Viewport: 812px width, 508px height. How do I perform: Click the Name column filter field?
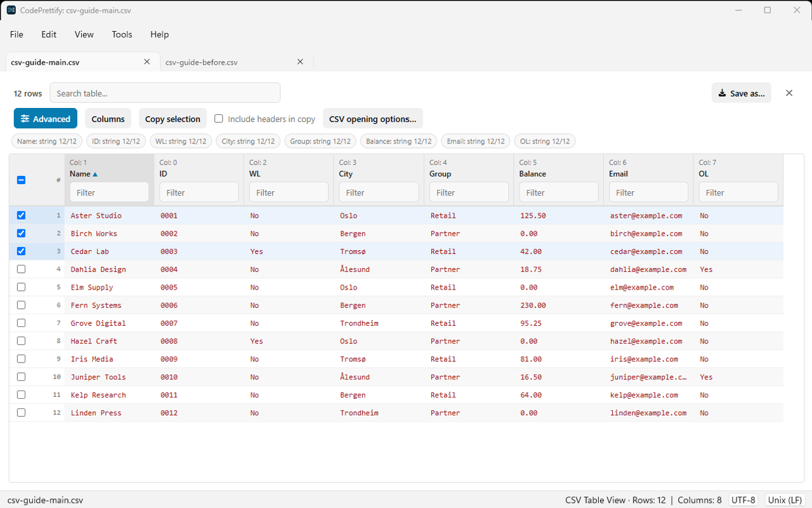click(x=109, y=192)
